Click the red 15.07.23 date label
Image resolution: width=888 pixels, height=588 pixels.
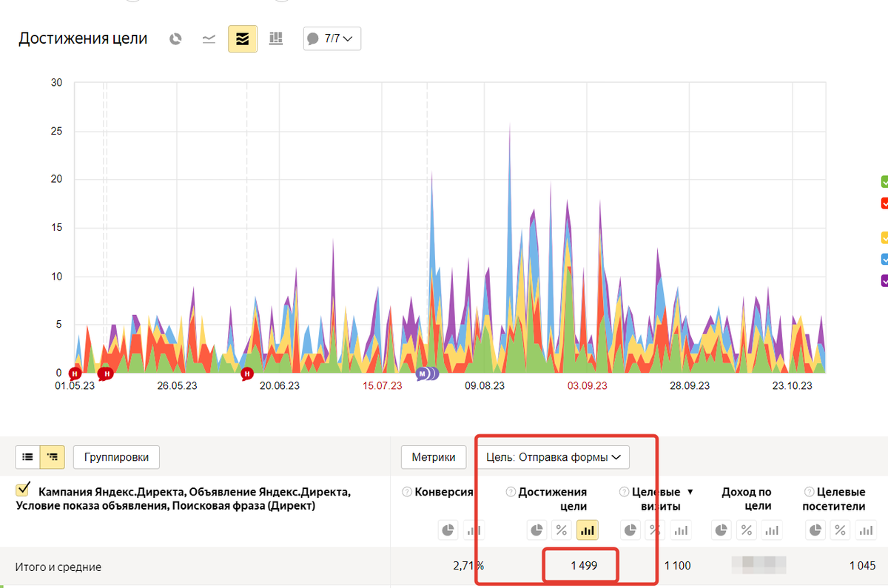click(383, 386)
